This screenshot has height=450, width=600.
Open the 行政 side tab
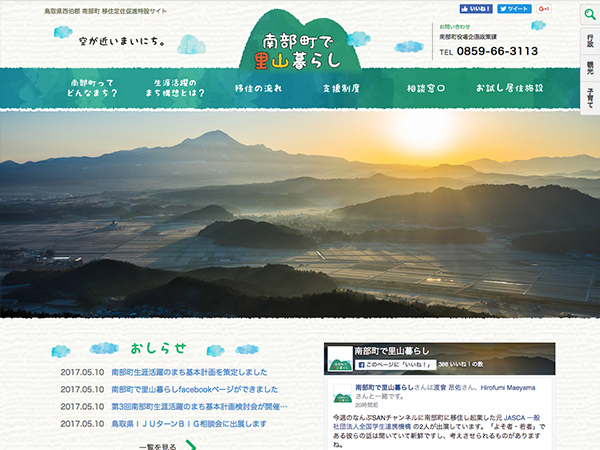[590, 41]
